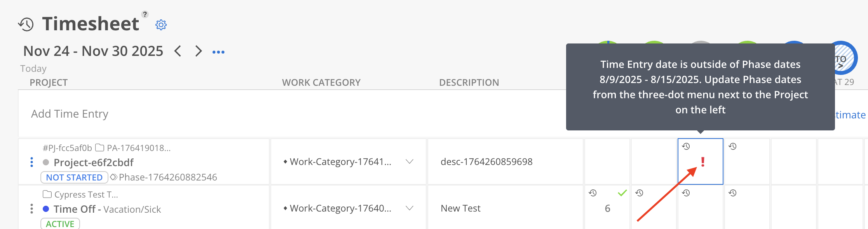This screenshot has width=868, height=229.
Task: Click the Add Time Entry field
Action: 70,114
